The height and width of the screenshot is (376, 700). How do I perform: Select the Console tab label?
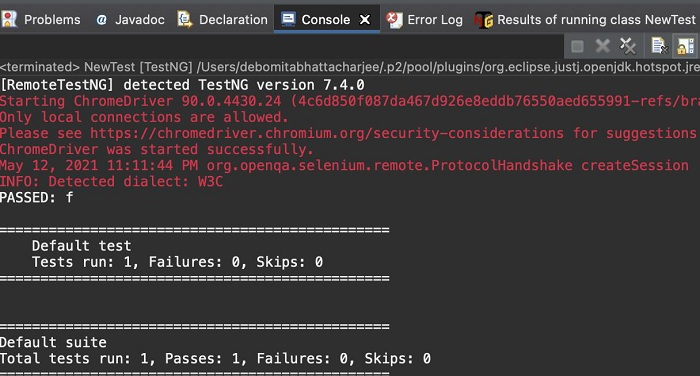(x=325, y=20)
